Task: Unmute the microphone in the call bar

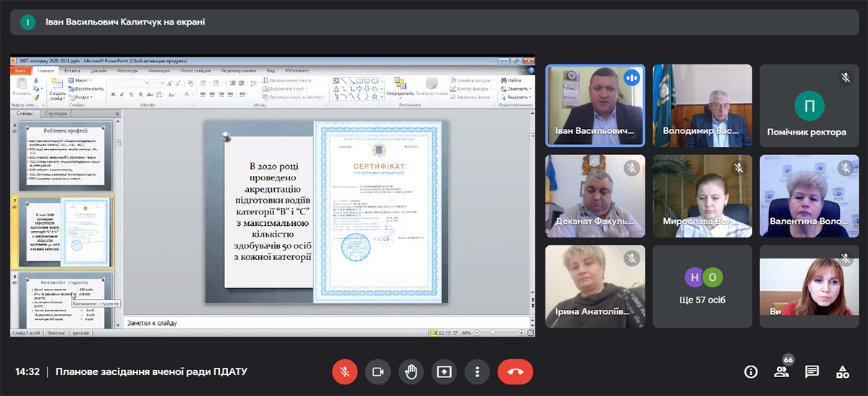Action: (345, 371)
